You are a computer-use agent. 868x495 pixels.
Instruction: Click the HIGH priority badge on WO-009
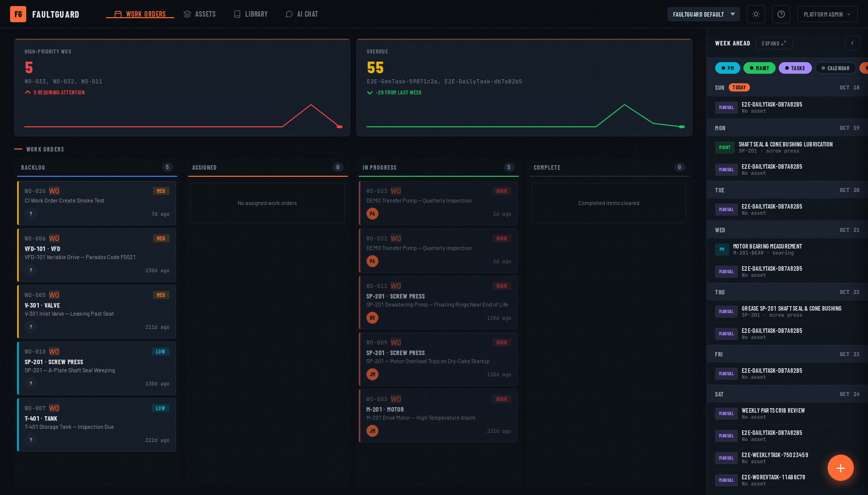[x=502, y=342]
